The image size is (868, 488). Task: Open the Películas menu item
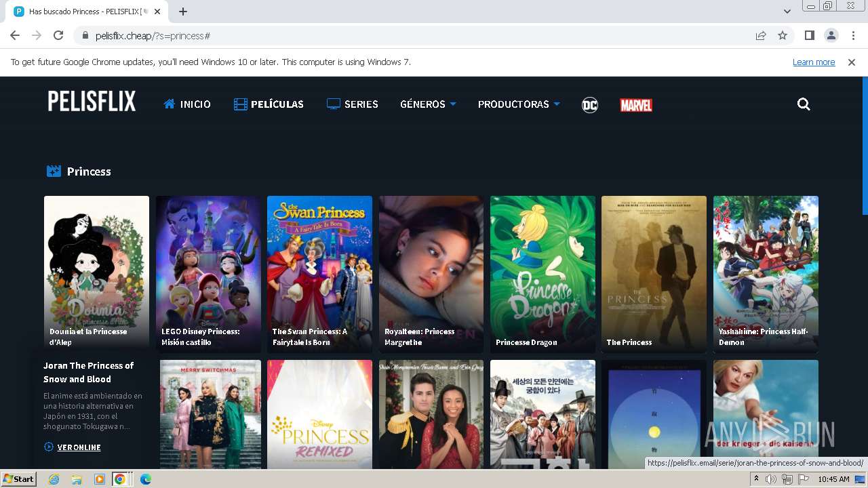point(269,104)
